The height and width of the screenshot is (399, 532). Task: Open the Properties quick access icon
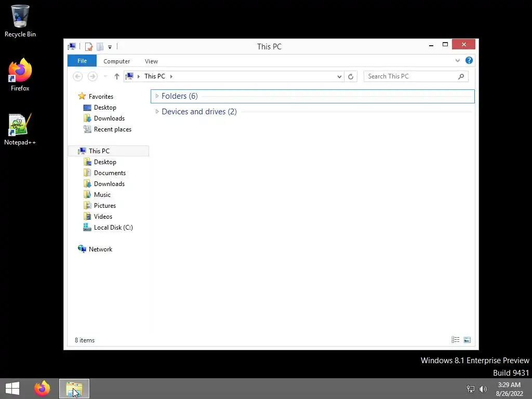pos(88,46)
